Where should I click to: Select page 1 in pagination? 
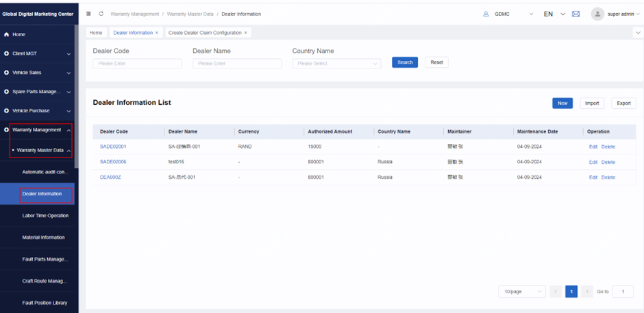click(571, 292)
